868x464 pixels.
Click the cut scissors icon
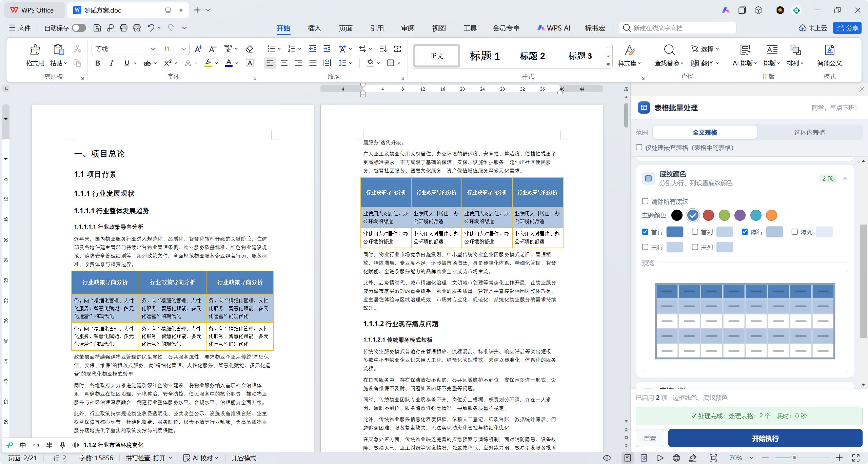click(77, 49)
